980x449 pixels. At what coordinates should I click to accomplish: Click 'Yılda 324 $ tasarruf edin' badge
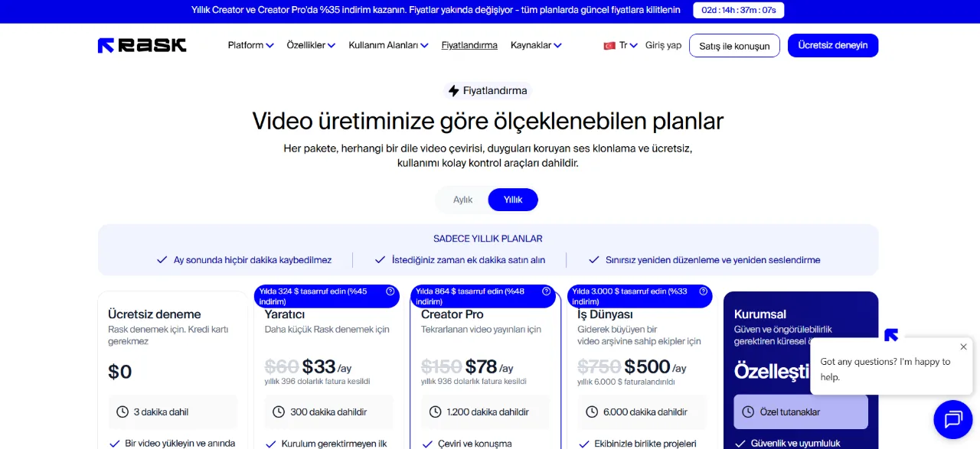click(327, 296)
